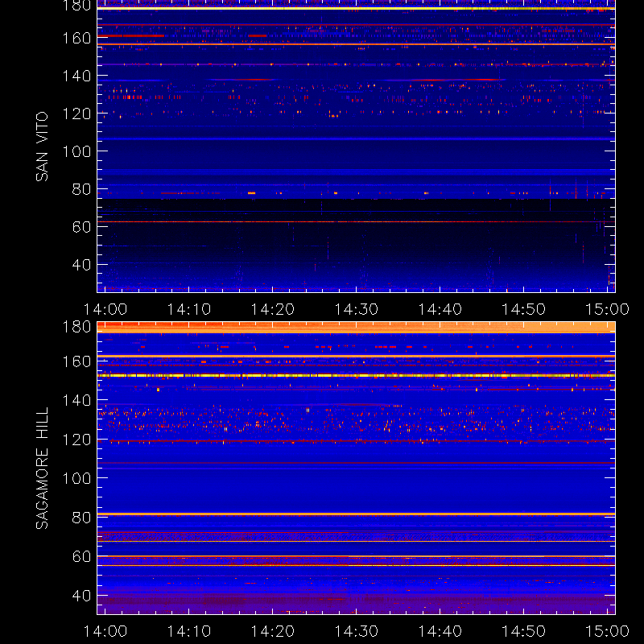This screenshot has width=644, height=644.
Task: Select the 140 label on San Vito axis
Action: click(76, 76)
